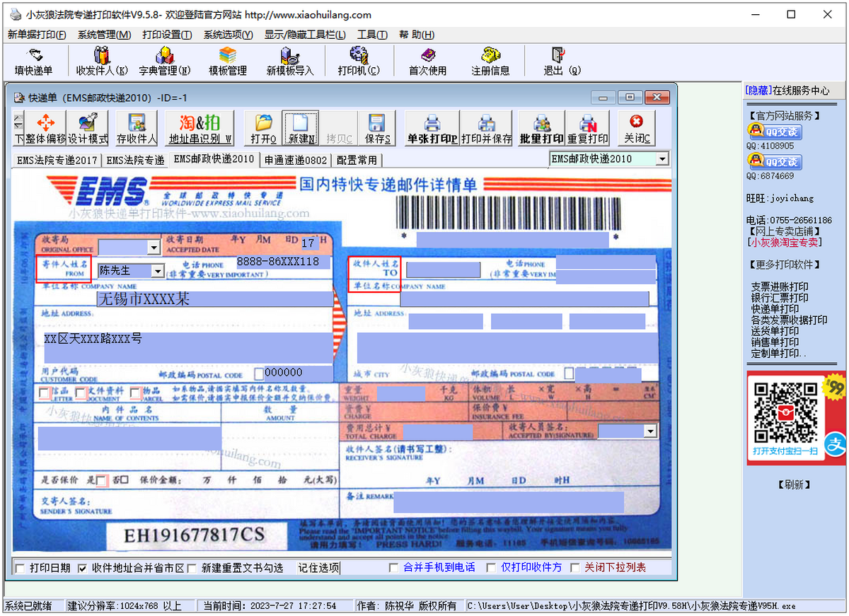Enable 合并手机到电话 checkbox
The image size is (849, 616).
[394, 568]
